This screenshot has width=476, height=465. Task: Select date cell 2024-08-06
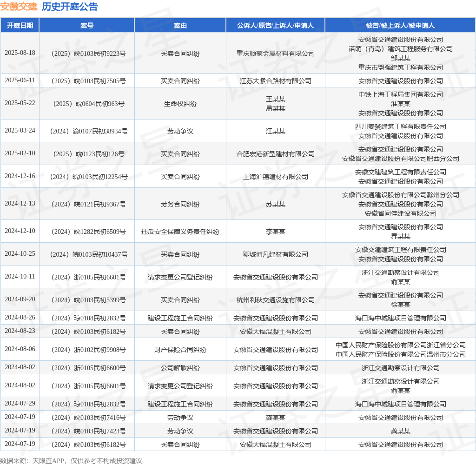pyautogui.click(x=20, y=349)
